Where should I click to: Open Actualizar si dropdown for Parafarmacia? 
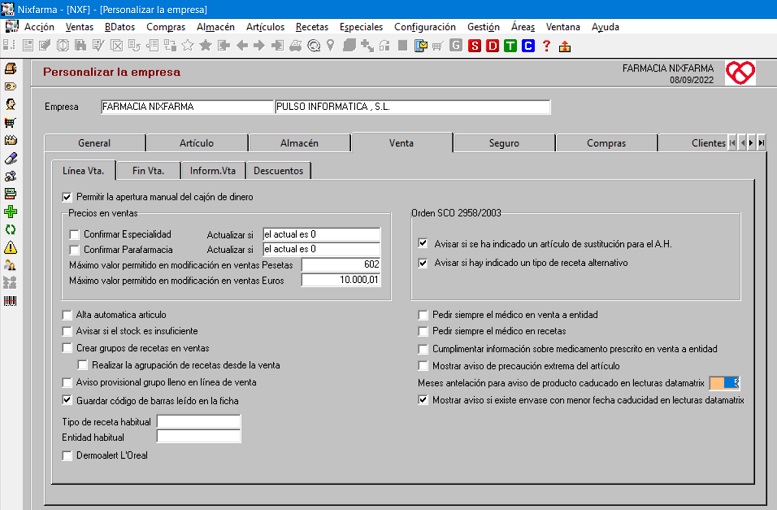pos(322,249)
